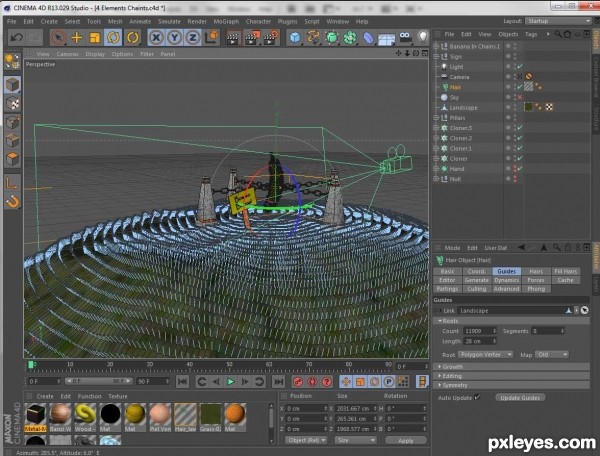The width and height of the screenshot is (600, 456).
Task: Click Render to Picture Viewer icon
Action: [x=252, y=37]
